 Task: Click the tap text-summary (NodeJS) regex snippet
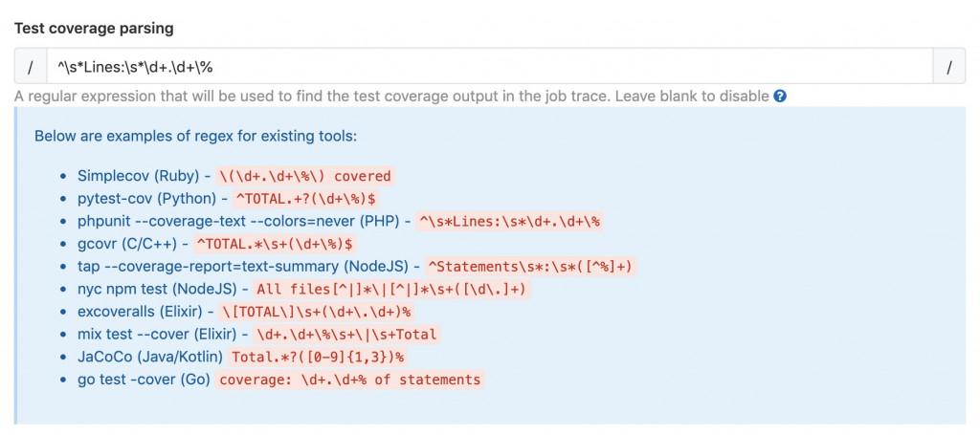pos(531,267)
